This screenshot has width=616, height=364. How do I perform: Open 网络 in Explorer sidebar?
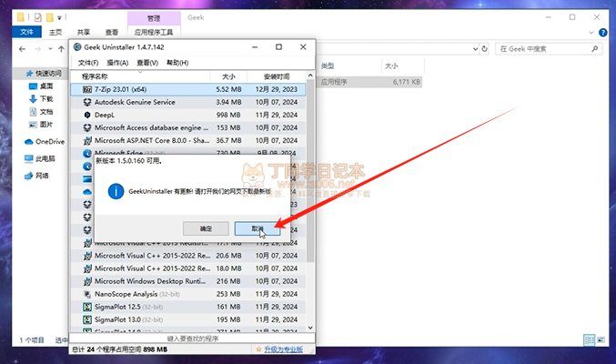click(36, 176)
